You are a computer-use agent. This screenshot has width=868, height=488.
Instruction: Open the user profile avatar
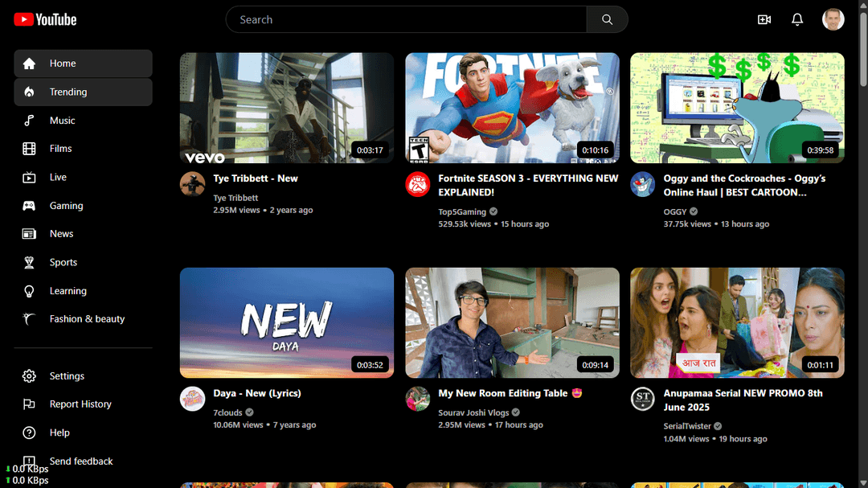click(x=833, y=19)
